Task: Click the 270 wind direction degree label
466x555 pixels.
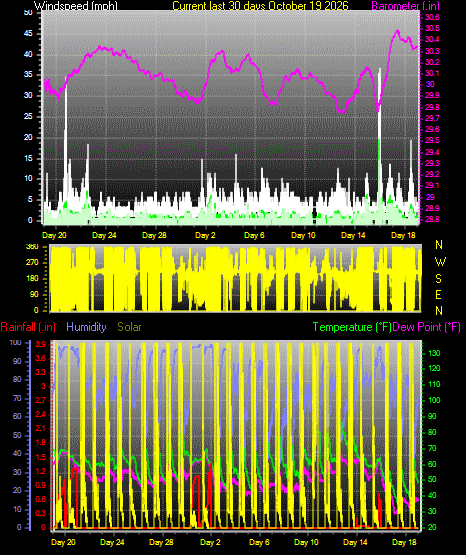Action: coord(32,263)
